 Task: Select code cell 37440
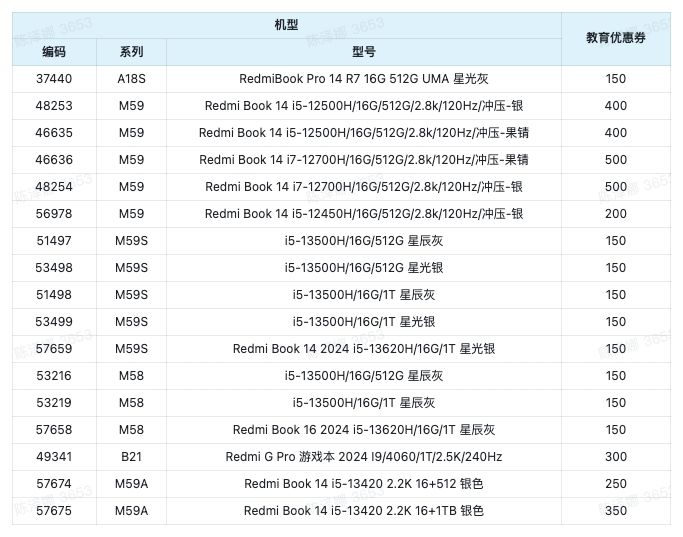click(54, 78)
